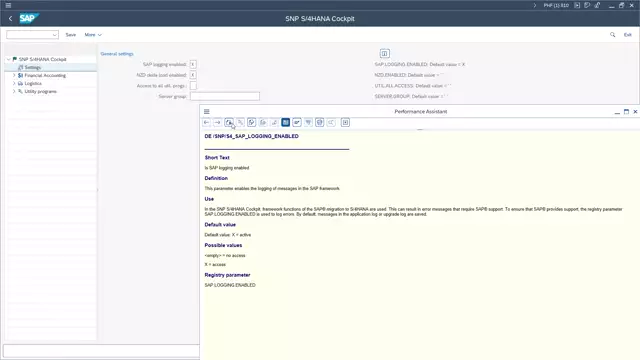The width and height of the screenshot is (640, 360).
Task: Collapse the SNP S/4HANA Cockpit tree node
Action: (9, 59)
